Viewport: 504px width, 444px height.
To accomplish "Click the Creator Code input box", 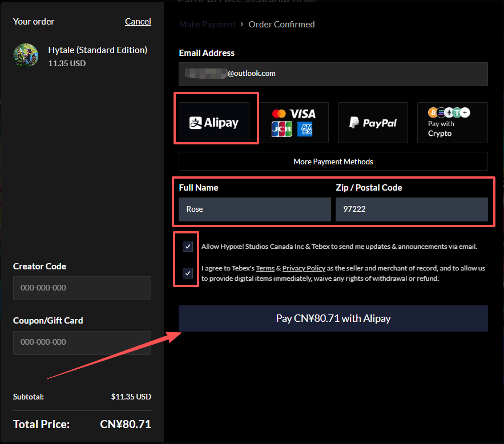I will click(82, 288).
